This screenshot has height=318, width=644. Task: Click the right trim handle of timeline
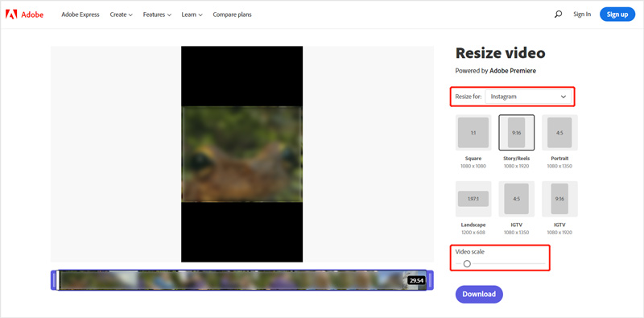(x=431, y=280)
